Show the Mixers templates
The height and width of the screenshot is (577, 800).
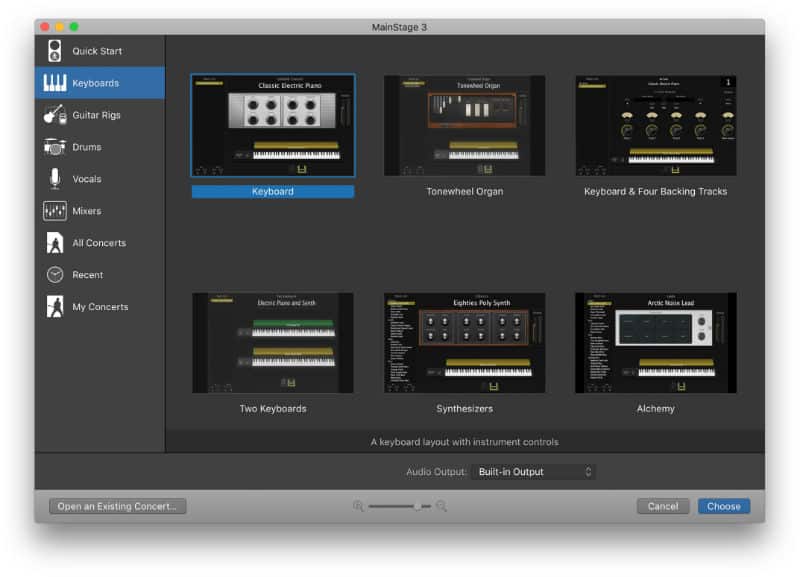click(100, 211)
